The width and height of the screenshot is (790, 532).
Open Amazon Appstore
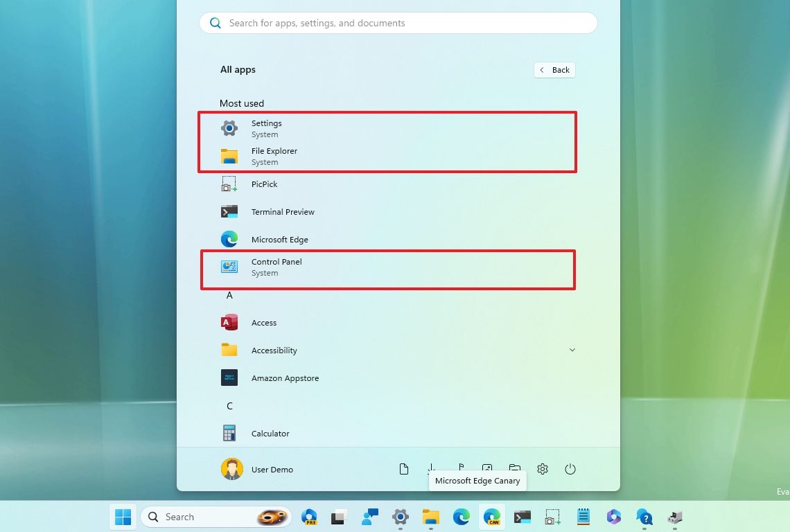click(285, 378)
